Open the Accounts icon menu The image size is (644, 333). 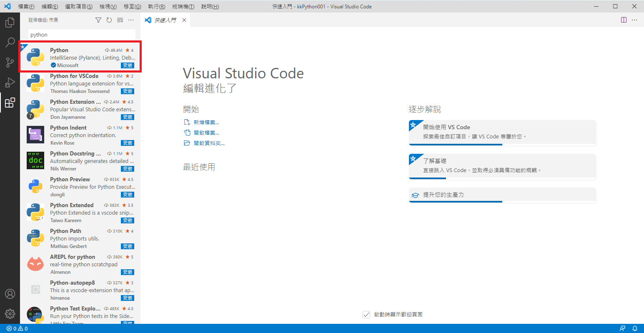[x=10, y=294]
